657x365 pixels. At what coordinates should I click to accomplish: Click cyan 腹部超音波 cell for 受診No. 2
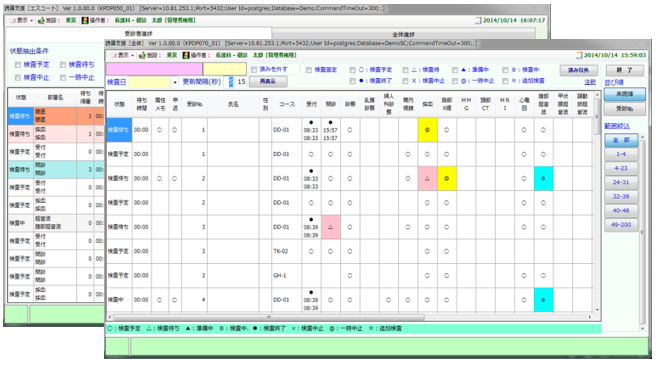coord(543,179)
